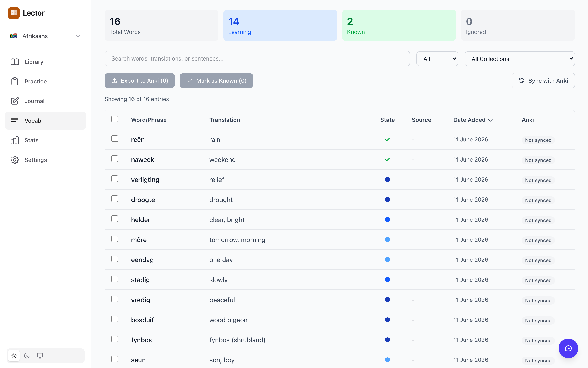Image resolution: width=588 pixels, height=368 pixels.
Task: Select the checkbox for eendag
Action: pos(115,259)
